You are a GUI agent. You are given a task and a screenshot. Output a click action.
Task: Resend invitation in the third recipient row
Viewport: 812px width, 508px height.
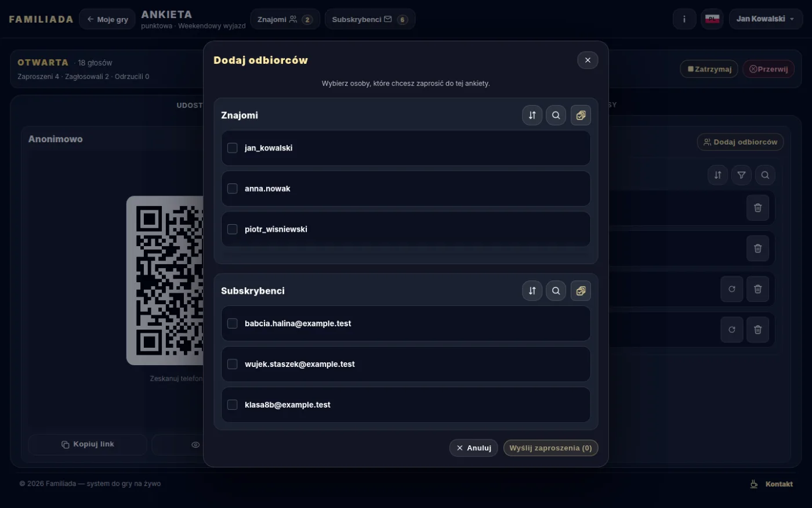click(x=732, y=289)
